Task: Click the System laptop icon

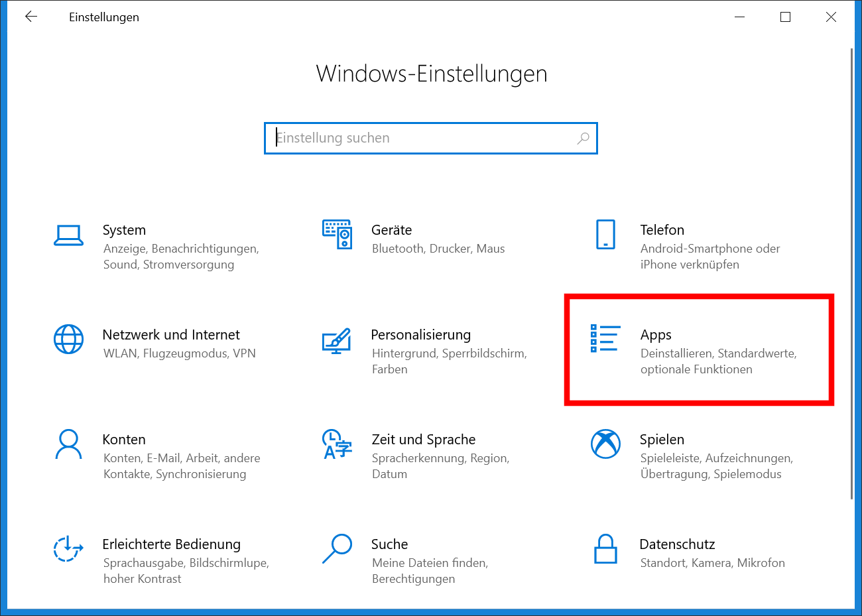Action: coord(68,235)
